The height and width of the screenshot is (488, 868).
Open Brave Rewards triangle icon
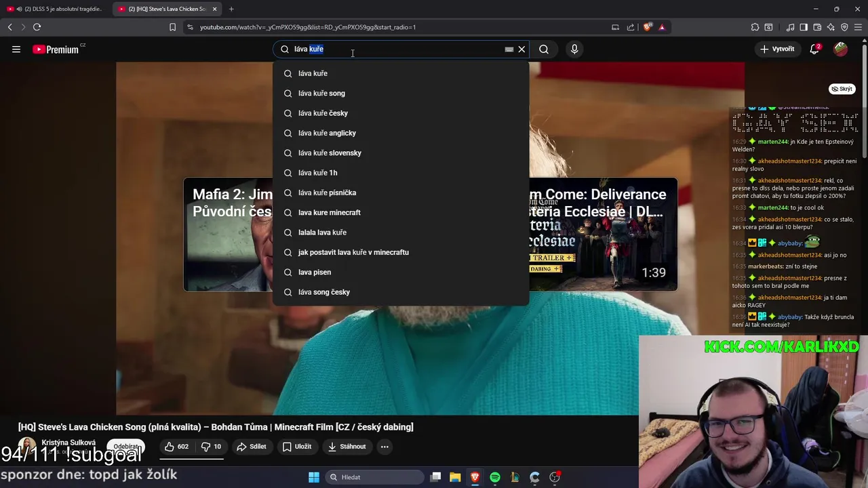pyautogui.click(x=662, y=27)
